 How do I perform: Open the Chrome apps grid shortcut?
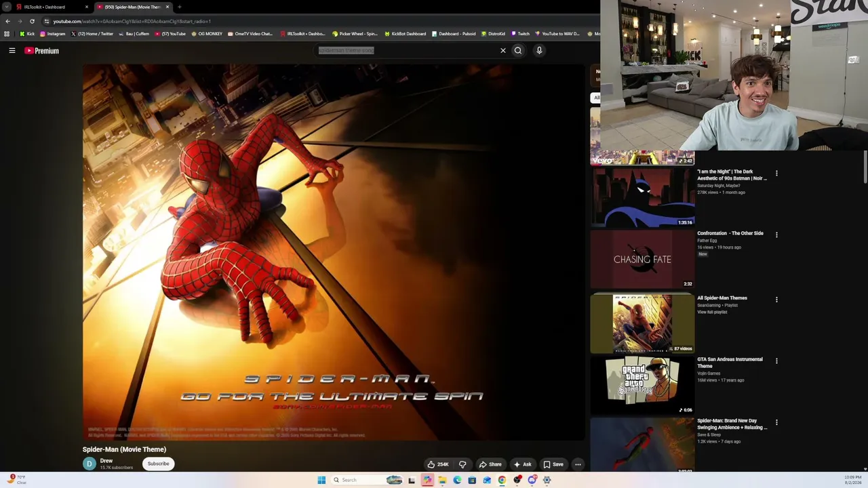[7, 34]
